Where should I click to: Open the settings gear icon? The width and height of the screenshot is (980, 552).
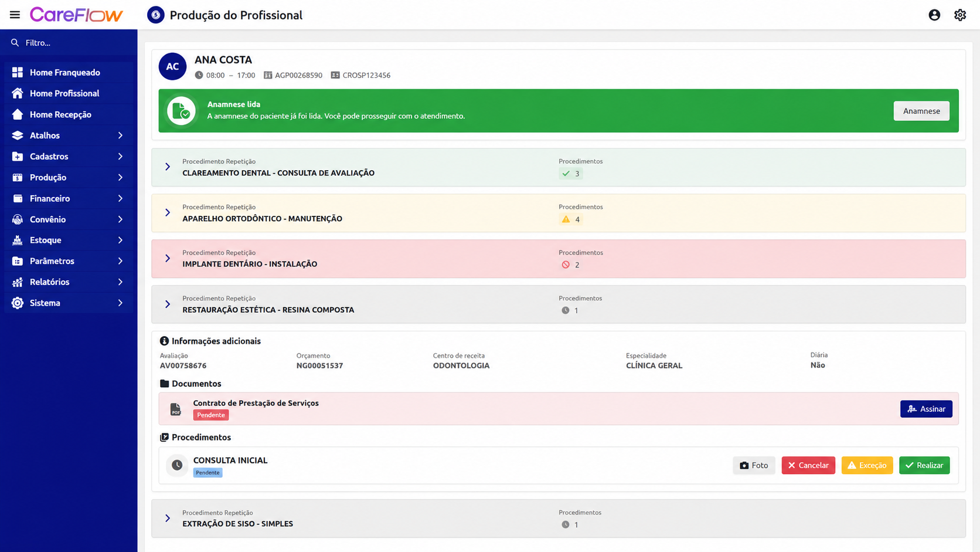[960, 15]
